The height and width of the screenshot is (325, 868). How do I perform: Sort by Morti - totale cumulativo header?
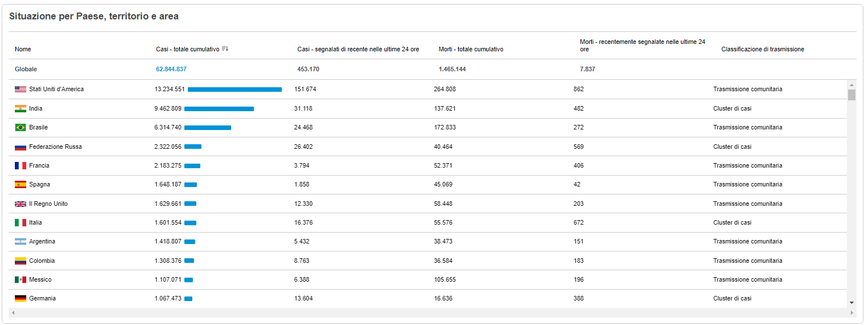(x=471, y=50)
